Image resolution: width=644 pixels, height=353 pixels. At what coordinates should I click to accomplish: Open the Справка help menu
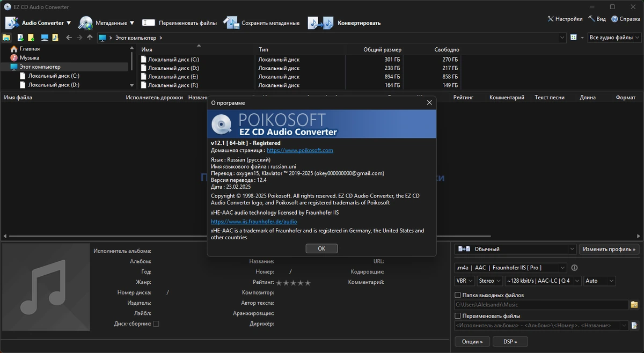tap(625, 19)
